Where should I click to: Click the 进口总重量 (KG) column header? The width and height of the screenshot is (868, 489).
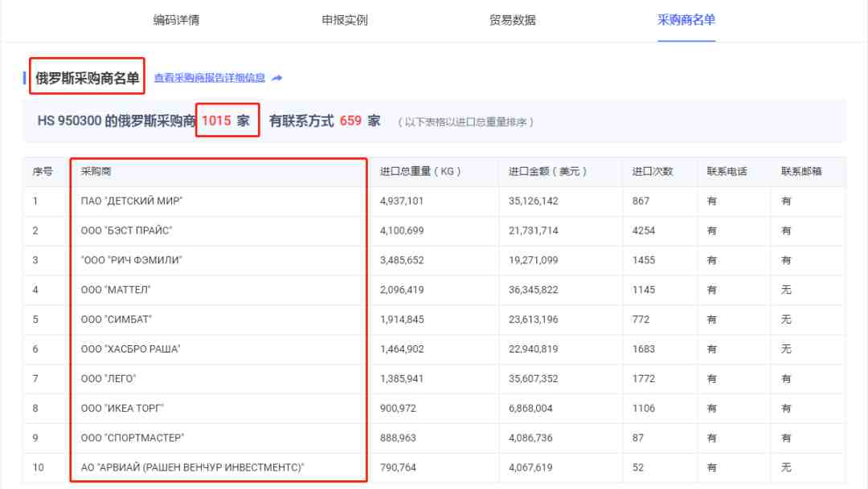(x=420, y=172)
